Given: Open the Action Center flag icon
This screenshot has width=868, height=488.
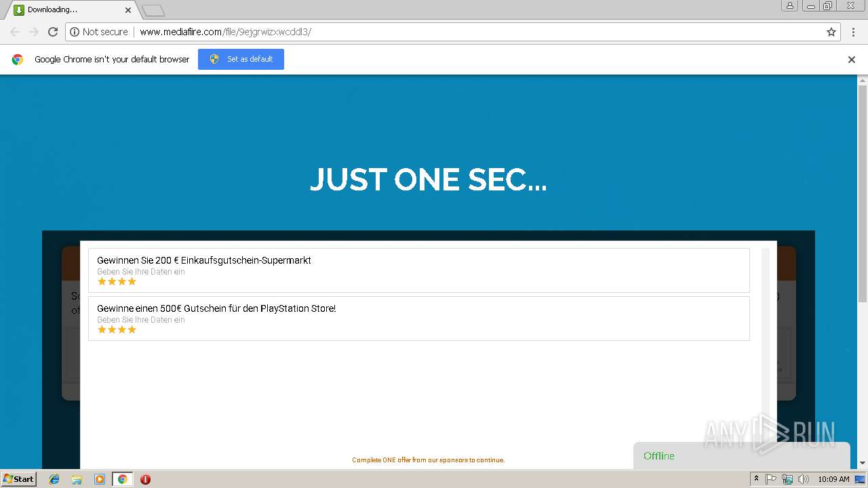Looking at the screenshot, I should pyautogui.click(x=771, y=479).
